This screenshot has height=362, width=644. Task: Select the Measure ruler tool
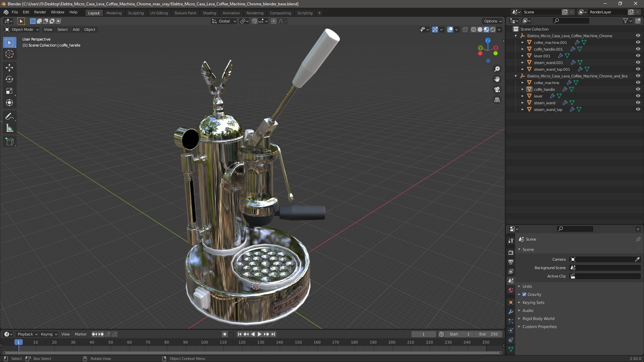click(x=9, y=128)
